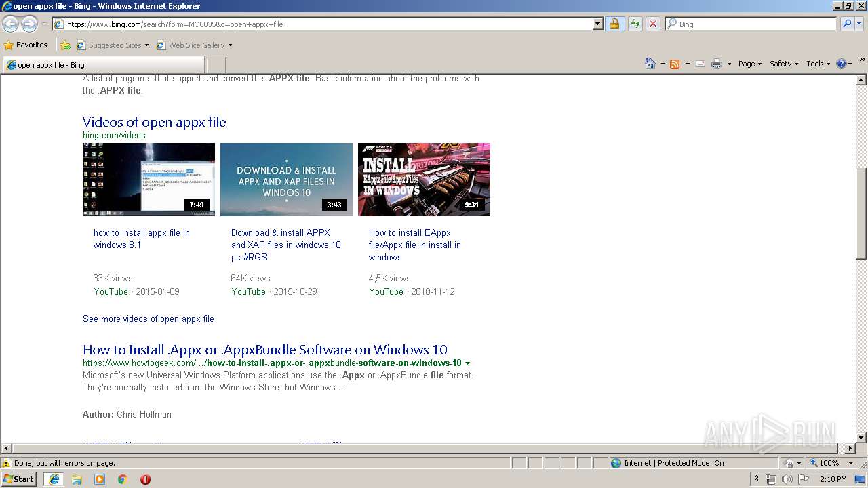Image resolution: width=868 pixels, height=488 pixels.
Task: Click the Bing search box
Action: (x=751, y=24)
